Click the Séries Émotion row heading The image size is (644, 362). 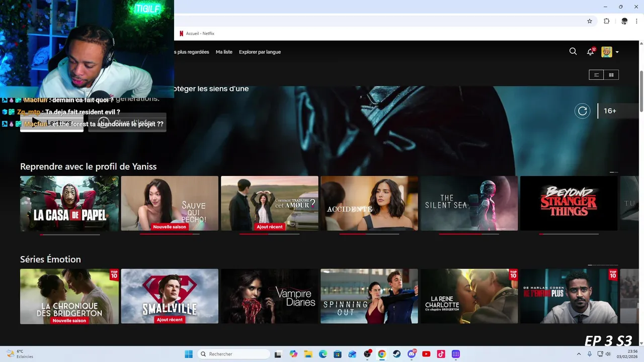point(50,259)
